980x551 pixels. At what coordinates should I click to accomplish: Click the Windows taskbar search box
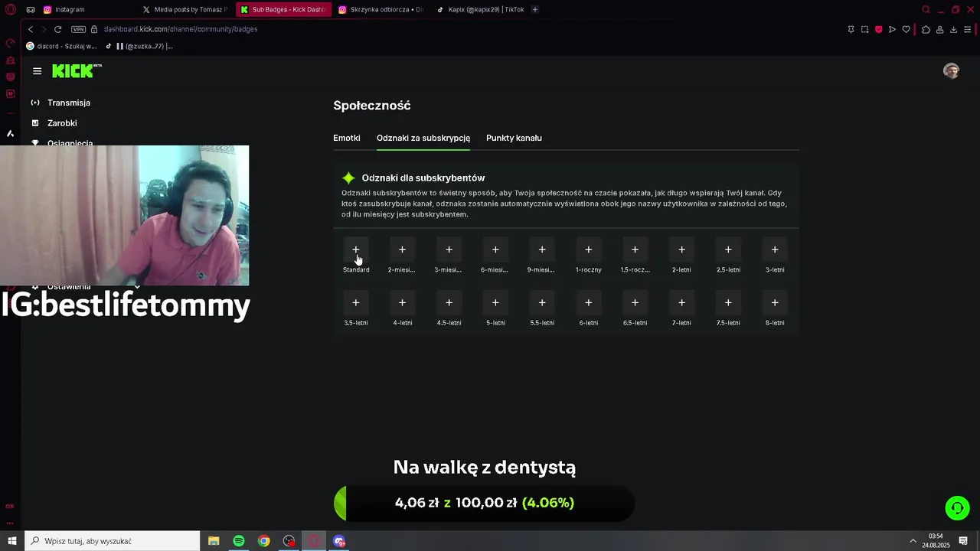(112, 541)
